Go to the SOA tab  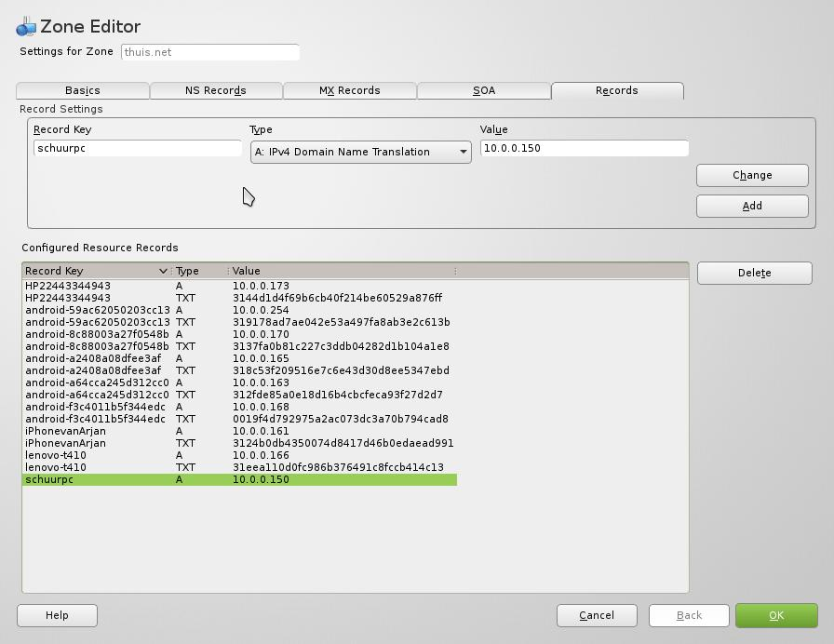tap(484, 90)
